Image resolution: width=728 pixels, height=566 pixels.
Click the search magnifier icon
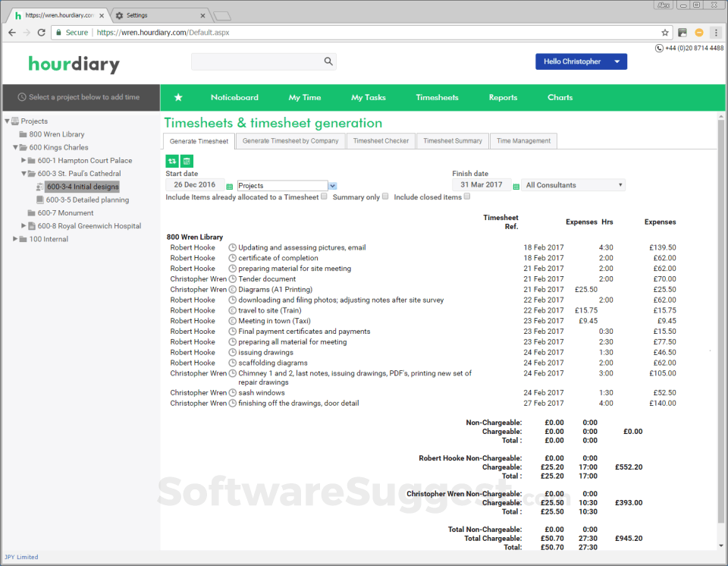[328, 61]
